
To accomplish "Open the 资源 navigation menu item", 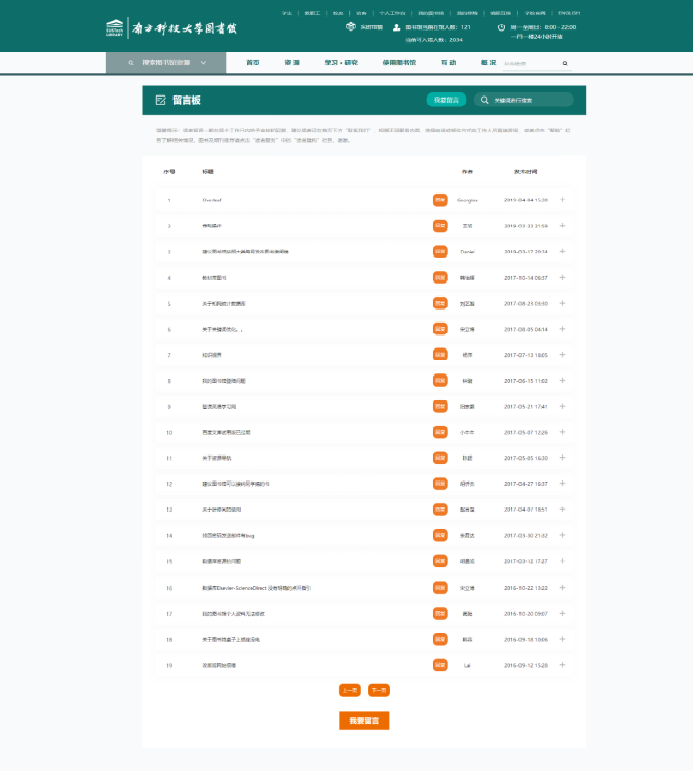I will 292,63.
